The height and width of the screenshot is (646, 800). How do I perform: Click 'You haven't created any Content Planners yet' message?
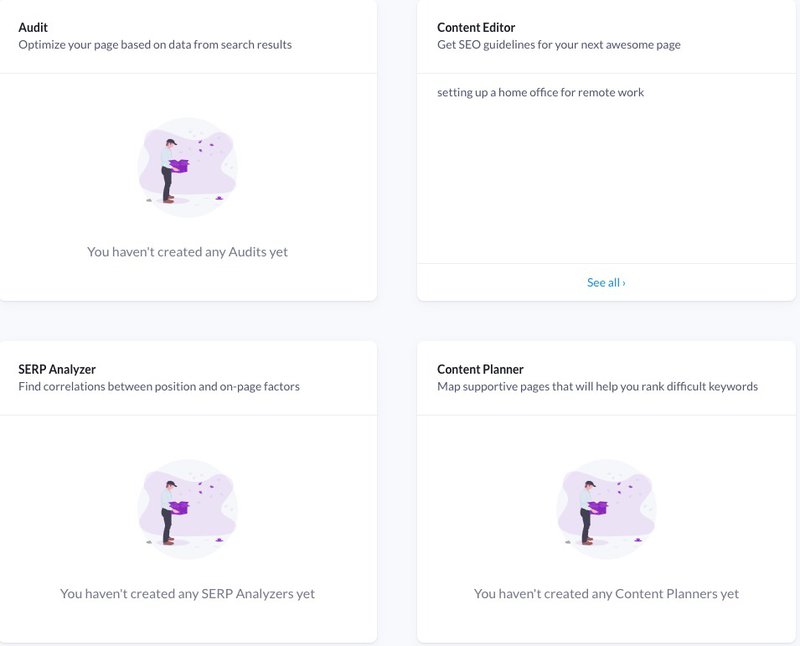coord(607,593)
